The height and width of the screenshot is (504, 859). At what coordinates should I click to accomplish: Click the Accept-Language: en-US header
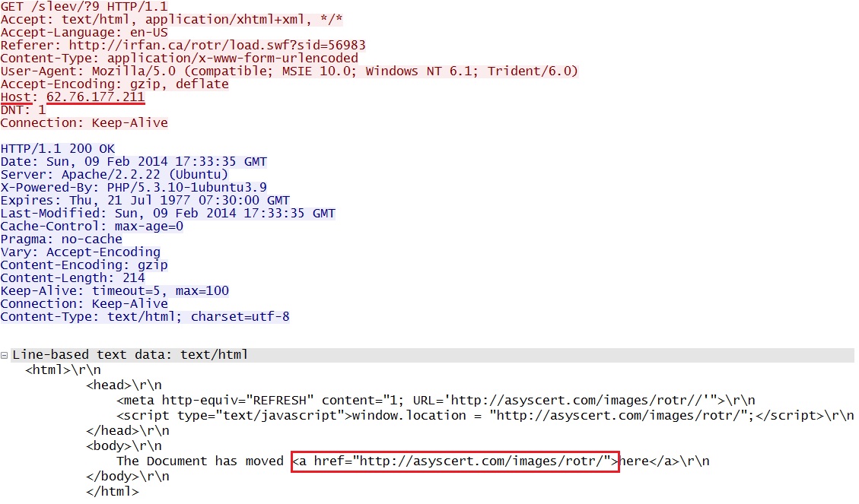[84, 32]
